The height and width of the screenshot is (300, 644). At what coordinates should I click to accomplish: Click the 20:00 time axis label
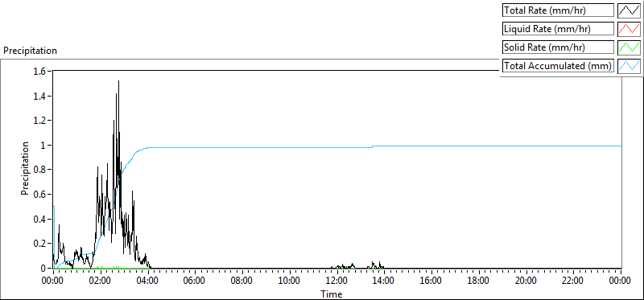click(x=526, y=282)
